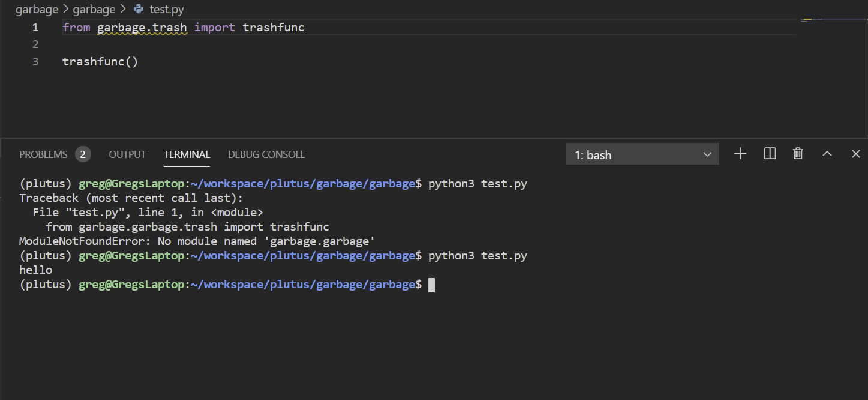Open the OUTPUT tab
868x400 pixels.
coord(127,154)
